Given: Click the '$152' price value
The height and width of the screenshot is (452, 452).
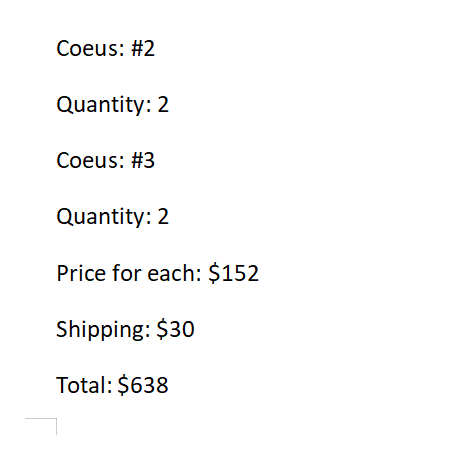Looking at the screenshot, I should pyautogui.click(x=233, y=273).
